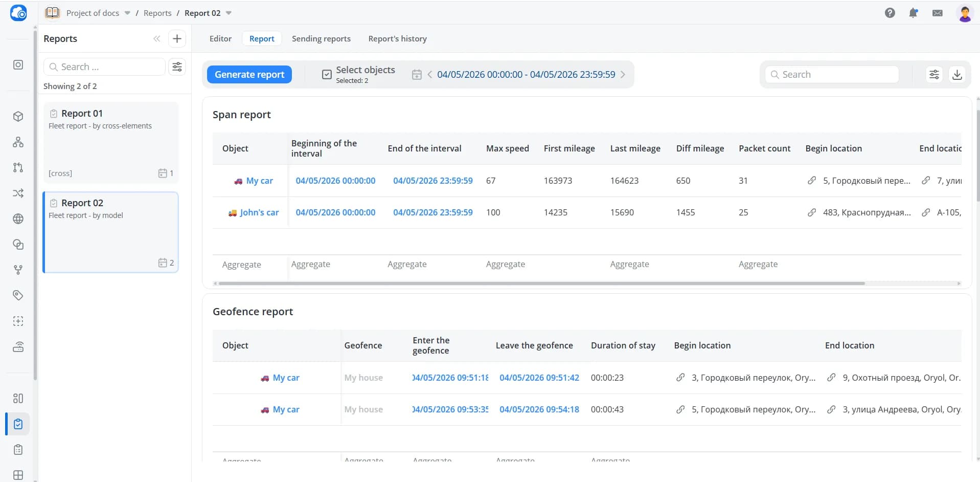Open the router device sidebar icon
The width and height of the screenshot is (980, 482).
pos(18,347)
